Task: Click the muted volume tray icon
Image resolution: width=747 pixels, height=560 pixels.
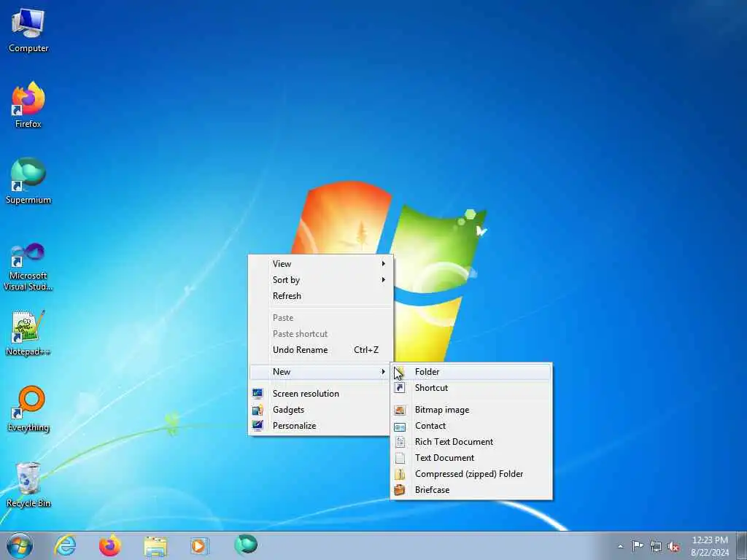Action: pyautogui.click(x=673, y=546)
